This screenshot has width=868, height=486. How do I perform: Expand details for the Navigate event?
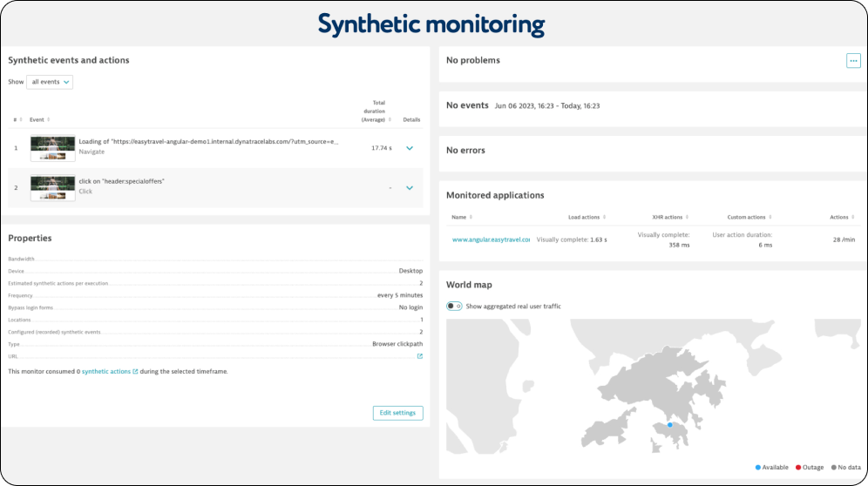point(410,148)
